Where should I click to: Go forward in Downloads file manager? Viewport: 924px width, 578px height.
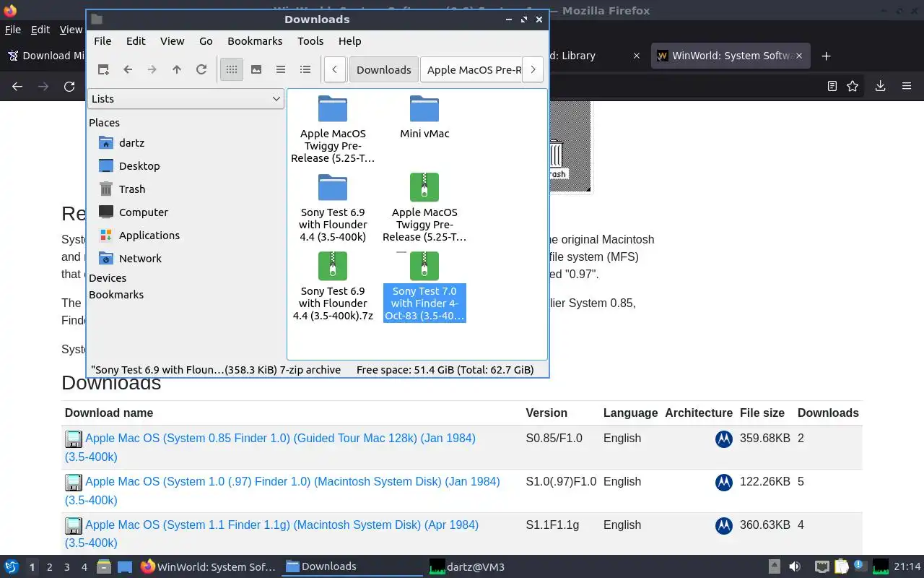(152, 69)
